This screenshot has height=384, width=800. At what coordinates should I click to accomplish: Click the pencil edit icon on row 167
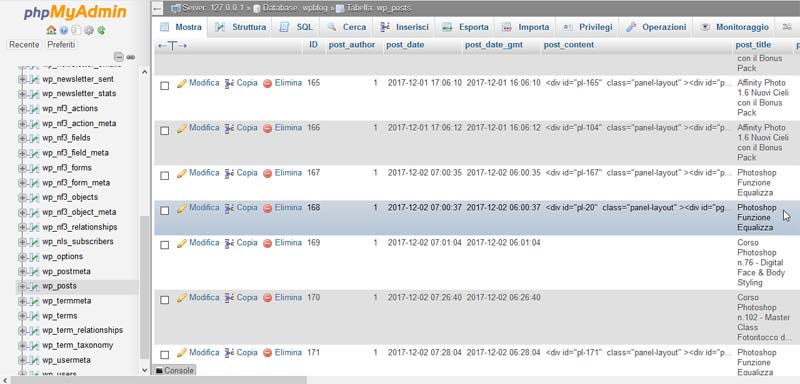tap(182, 173)
